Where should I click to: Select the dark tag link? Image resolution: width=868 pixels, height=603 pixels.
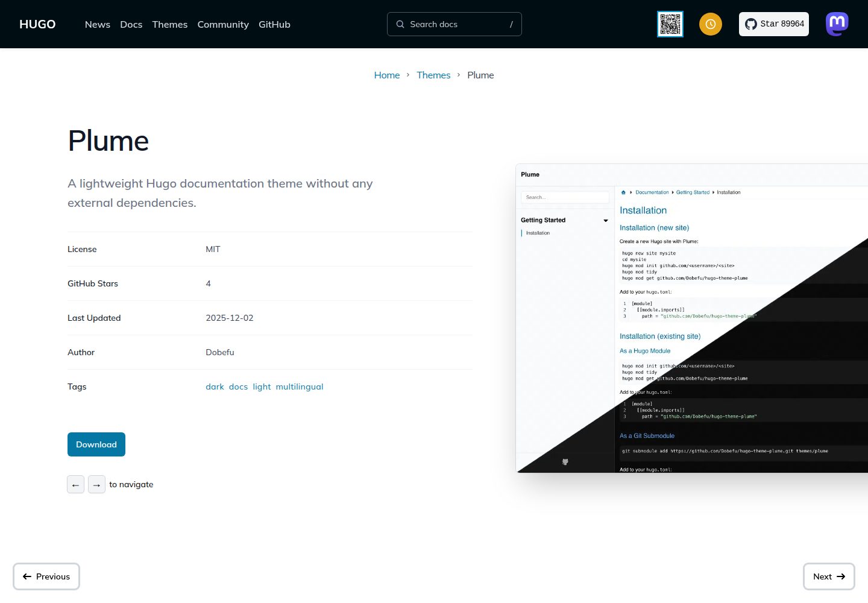pos(215,387)
